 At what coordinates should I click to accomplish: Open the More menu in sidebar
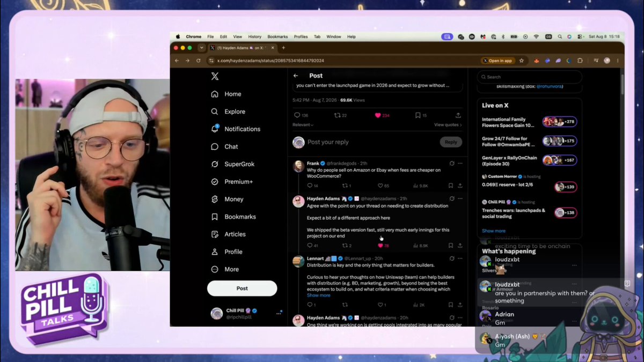tap(225, 269)
